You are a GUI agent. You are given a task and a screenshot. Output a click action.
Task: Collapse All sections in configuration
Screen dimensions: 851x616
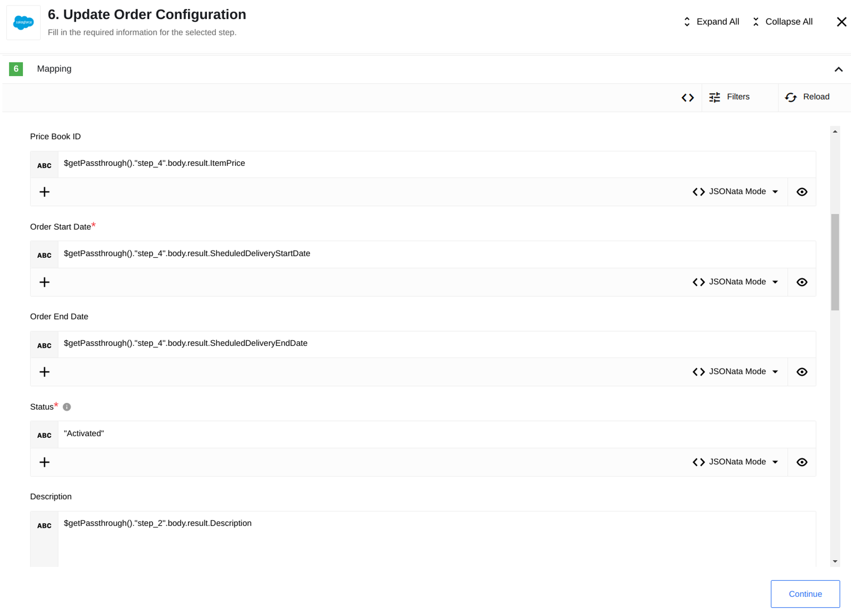(x=782, y=22)
